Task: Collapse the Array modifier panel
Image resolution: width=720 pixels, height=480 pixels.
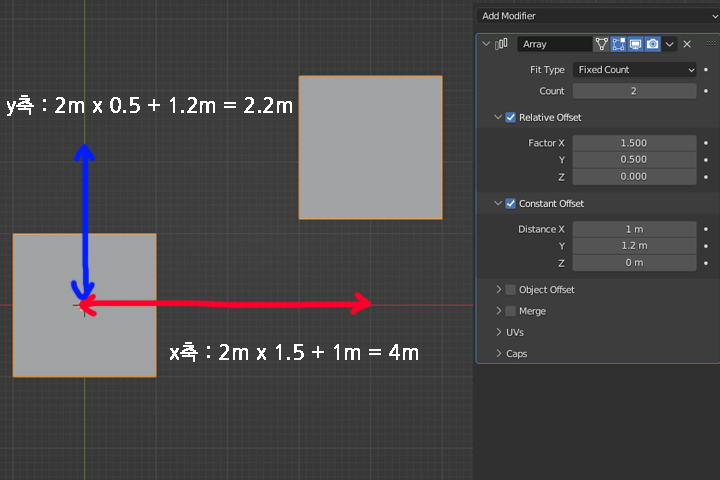Action: (x=486, y=44)
